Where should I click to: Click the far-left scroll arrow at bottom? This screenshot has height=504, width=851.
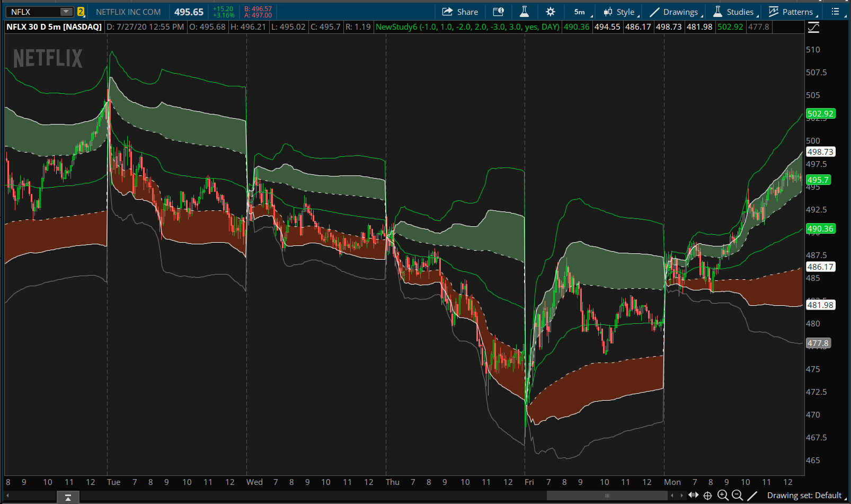pyautogui.click(x=7, y=496)
